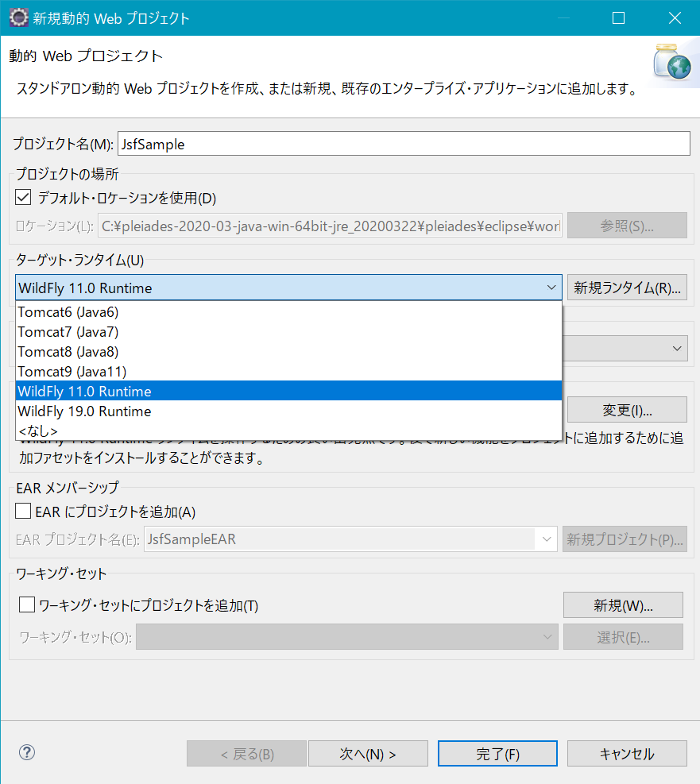Focus the プロジェクト名 field containing JsfSample

click(x=404, y=144)
